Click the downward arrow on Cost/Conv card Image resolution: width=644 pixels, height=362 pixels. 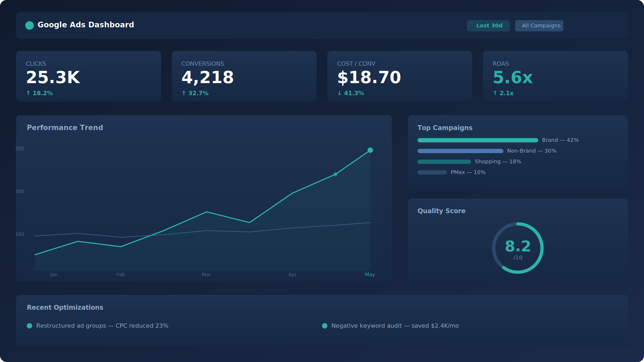(x=339, y=93)
